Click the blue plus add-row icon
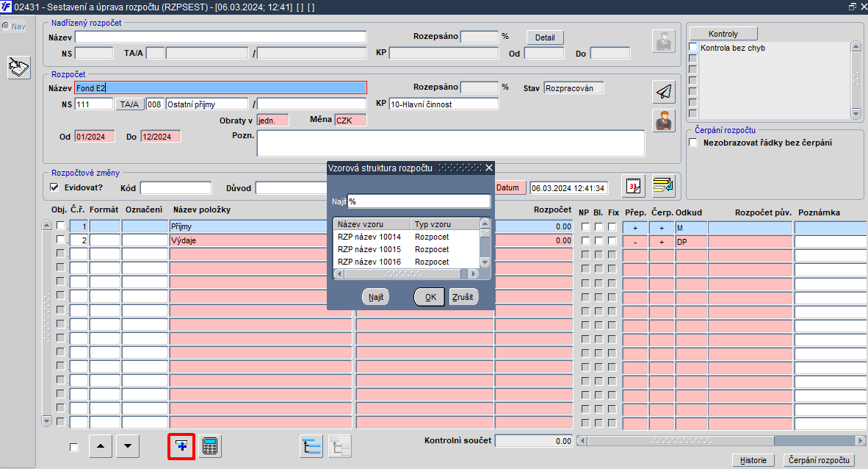Viewport: 868px width, 469px height. coord(181,446)
